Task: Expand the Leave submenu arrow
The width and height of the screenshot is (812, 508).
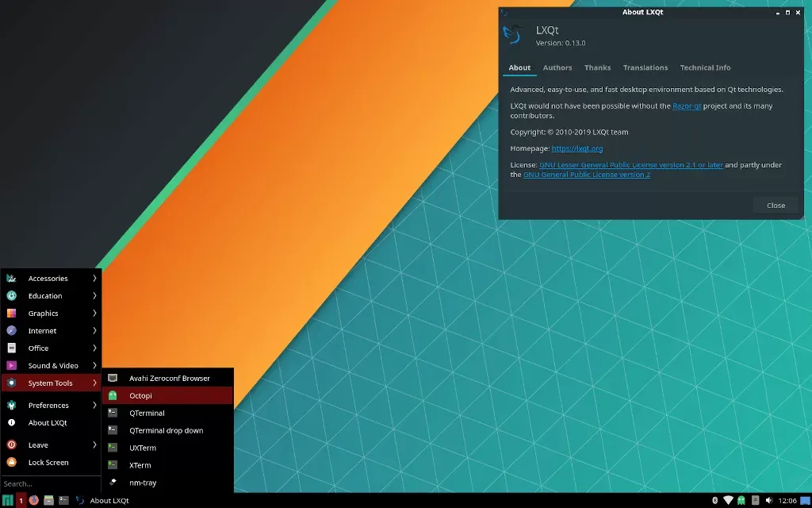Action: [x=95, y=444]
